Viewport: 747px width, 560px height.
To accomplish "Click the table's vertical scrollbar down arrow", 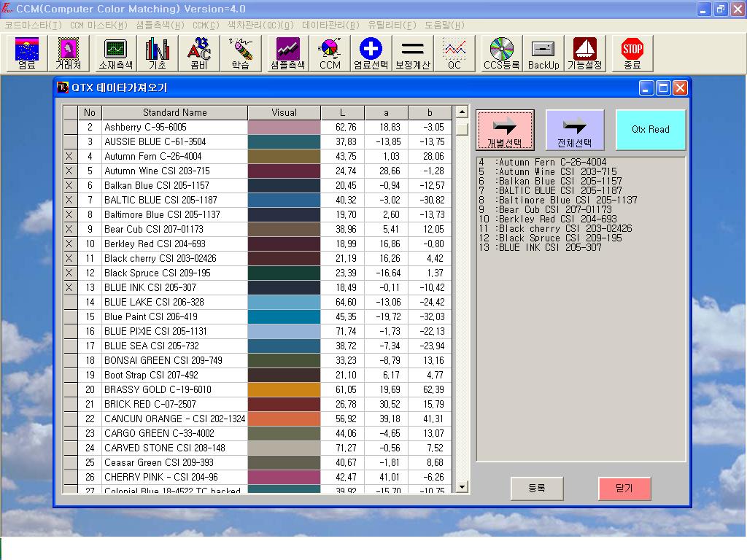I will pyautogui.click(x=461, y=486).
